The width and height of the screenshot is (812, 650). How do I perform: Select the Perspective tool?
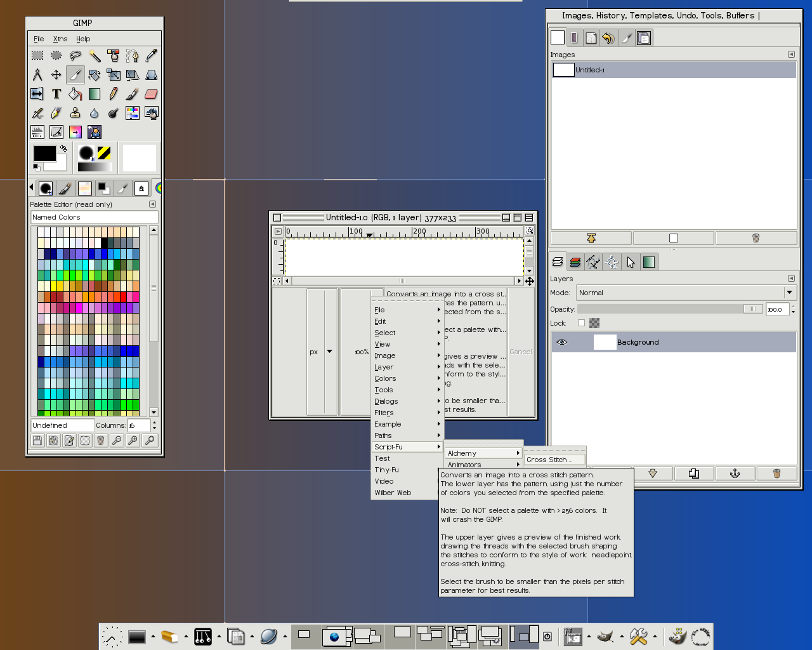[x=152, y=75]
